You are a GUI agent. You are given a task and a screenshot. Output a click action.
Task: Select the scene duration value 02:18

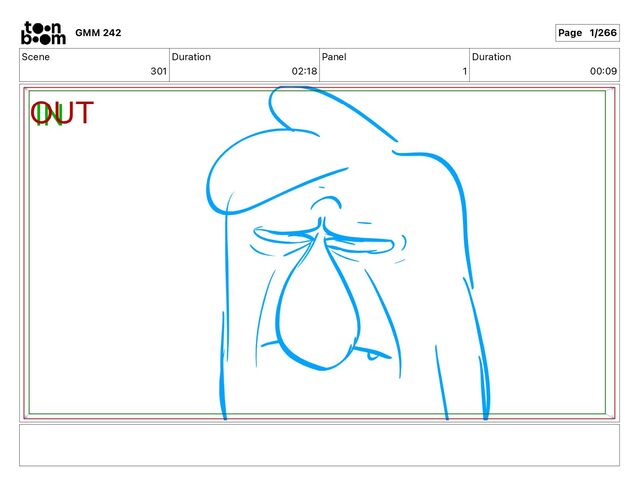coord(304,71)
